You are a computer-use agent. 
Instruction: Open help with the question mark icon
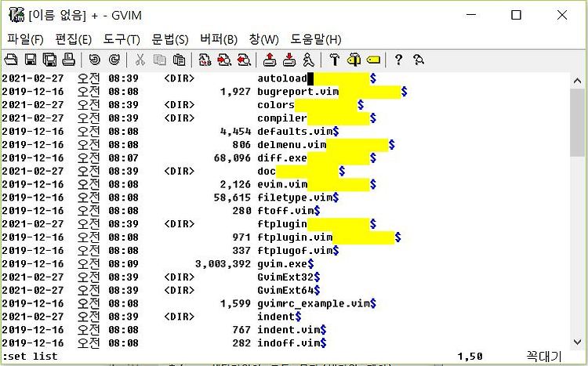click(x=398, y=60)
